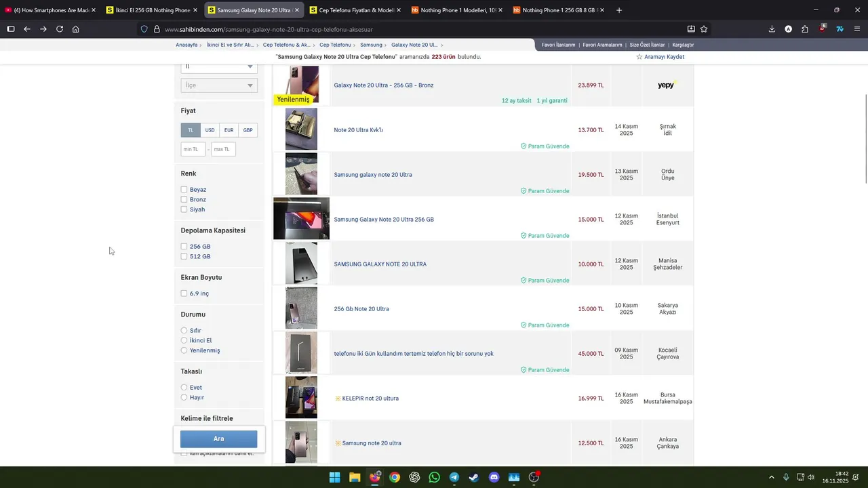Open thumbnail of 45.000 TL listing
Screen dimensions: 868x488
click(301, 352)
